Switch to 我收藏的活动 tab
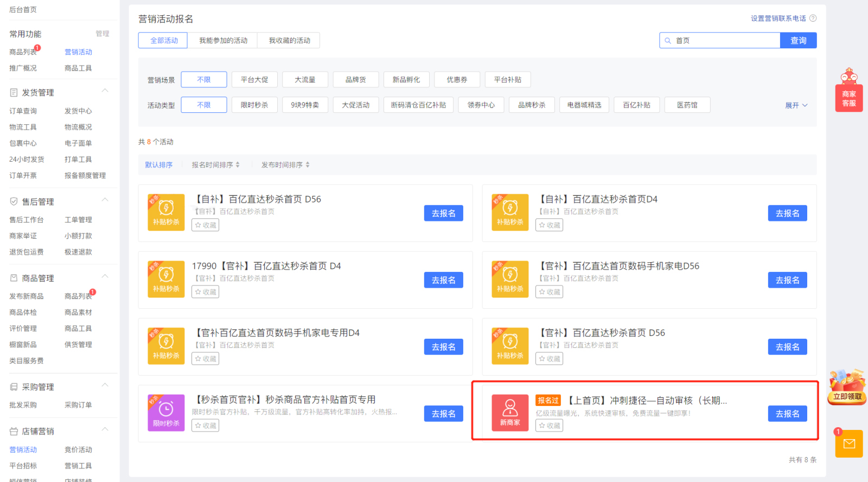 pos(290,41)
